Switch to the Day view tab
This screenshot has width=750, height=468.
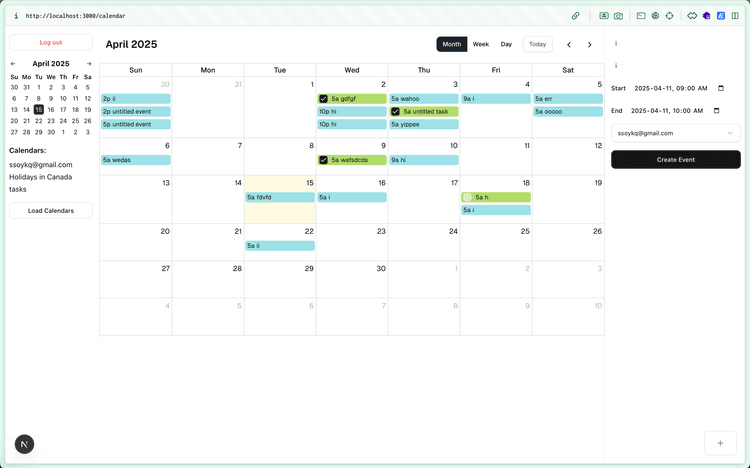[x=507, y=44]
